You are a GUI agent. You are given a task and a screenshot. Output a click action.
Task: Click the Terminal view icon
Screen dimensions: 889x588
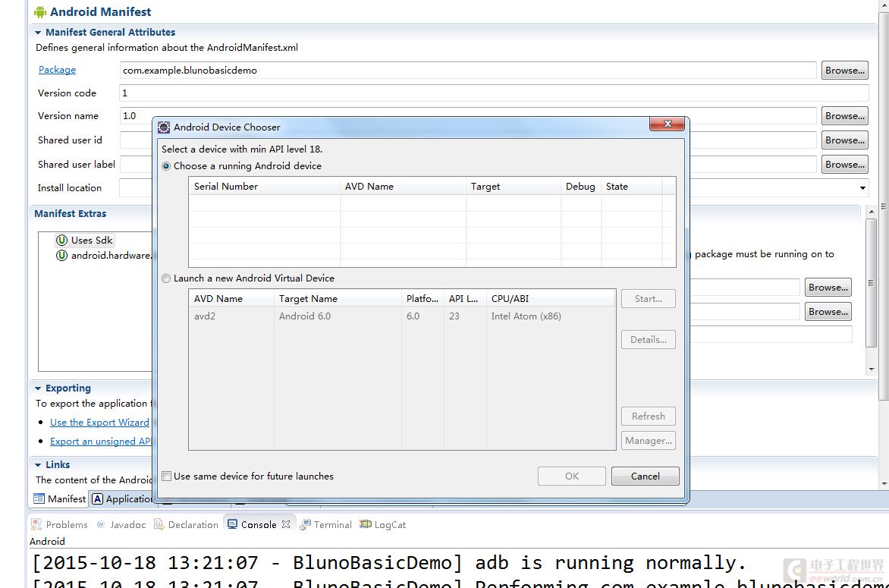[305, 524]
